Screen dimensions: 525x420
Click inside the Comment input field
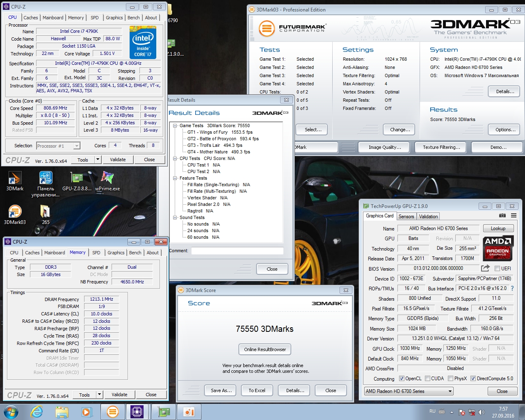coord(237,251)
